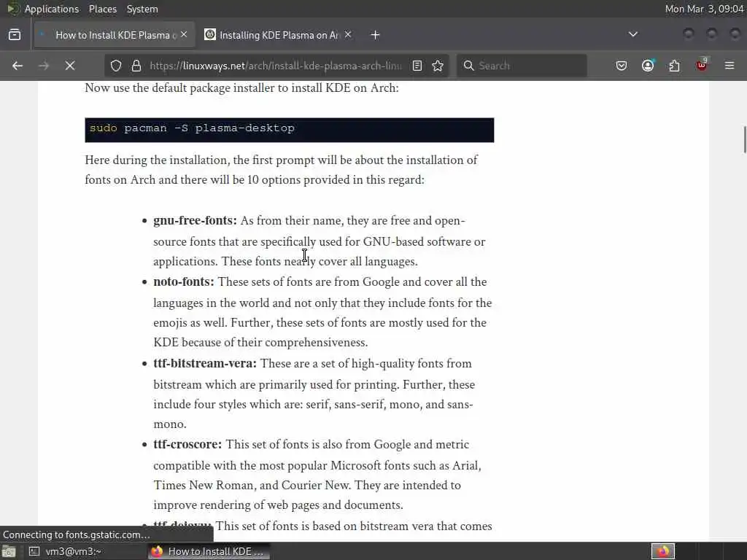Click the Firefox workspace switcher thumbnail
Viewport: 747px width, 560px height.
[x=663, y=551]
